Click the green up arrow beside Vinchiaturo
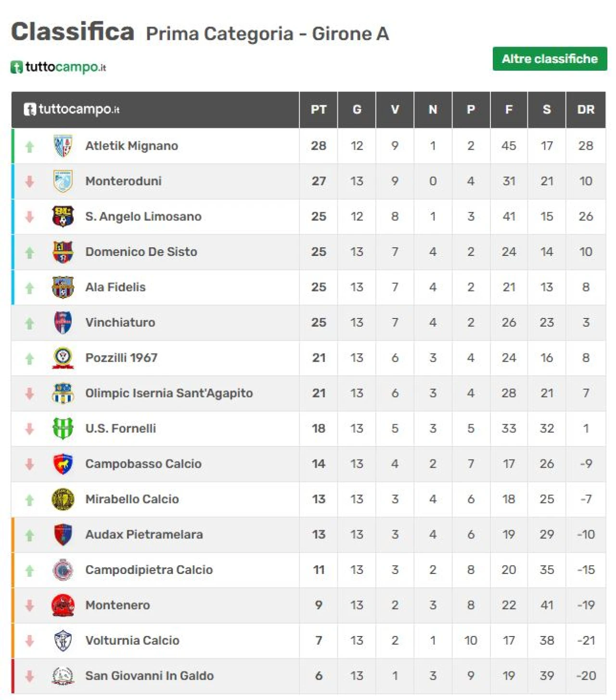Image resolution: width=616 pixels, height=700 pixels. 30,323
